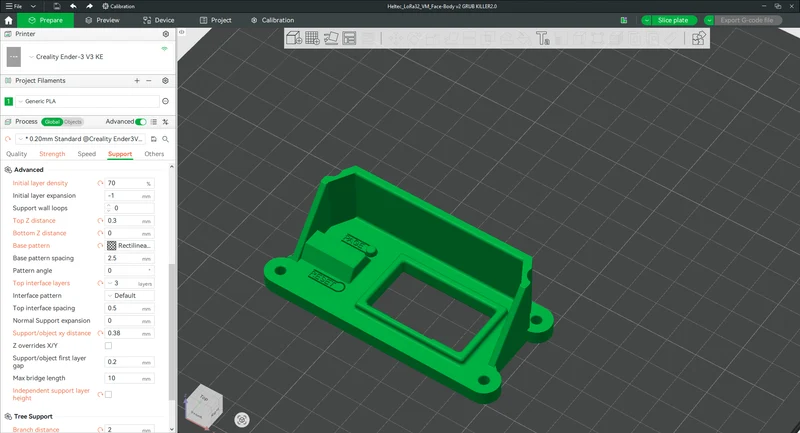Click the Auto orient icon in the toolbar
The image size is (800, 433).
pyautogui.click(x=331, y=38)
